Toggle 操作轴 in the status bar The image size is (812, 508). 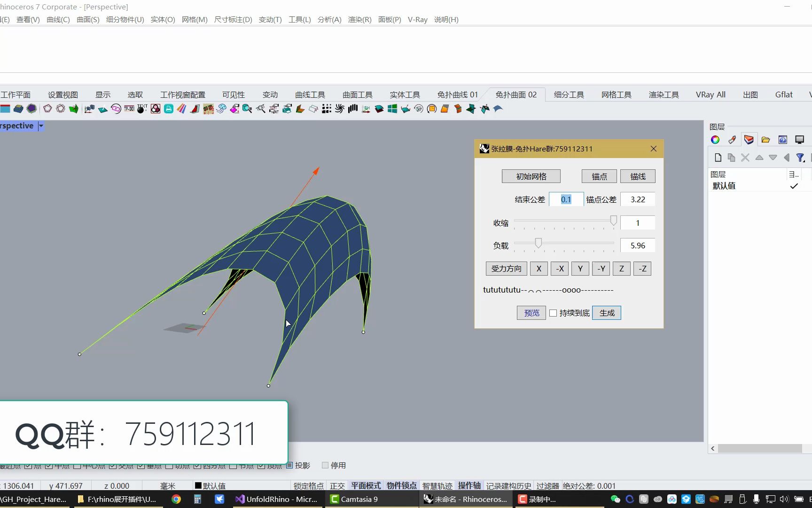pyautogui.click(x=469, y=486)
